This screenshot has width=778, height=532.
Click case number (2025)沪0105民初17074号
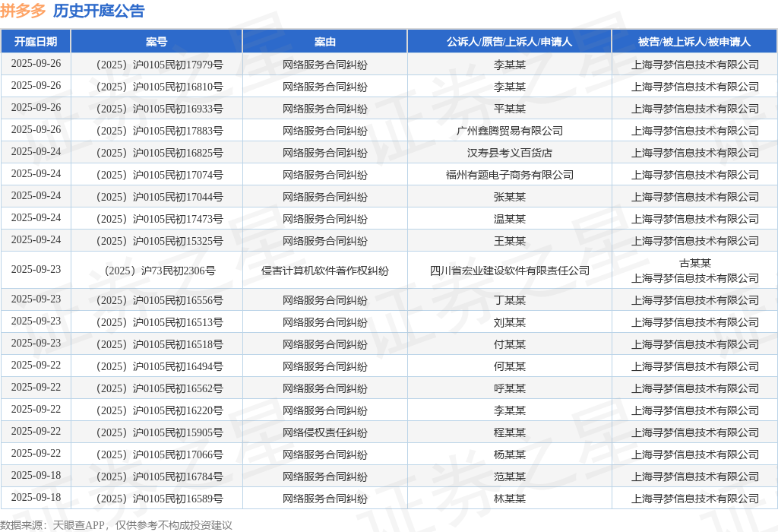click(157, 175)
